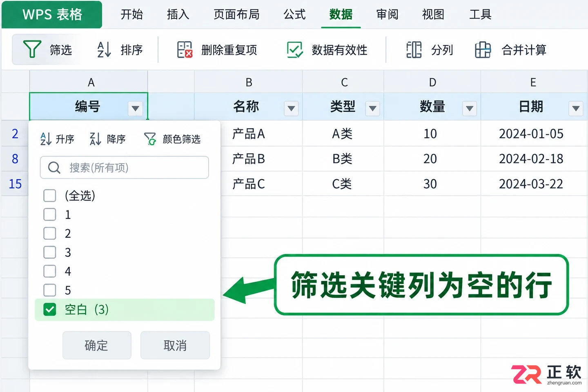Image resolution: width=588 pixels, height=392 pixels.
Task: Check the box for value 4
Action: click(50, 271)
